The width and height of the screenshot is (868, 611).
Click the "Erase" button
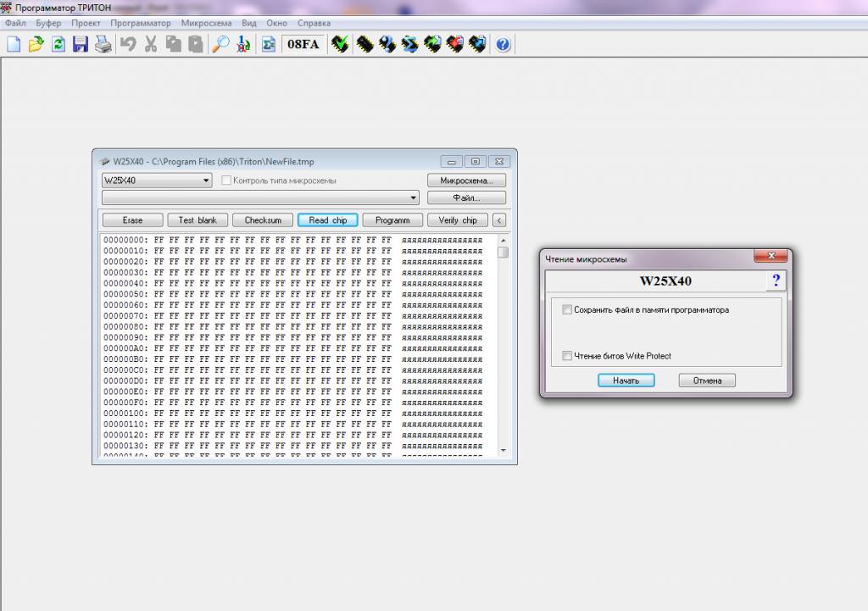click(132, 220)
